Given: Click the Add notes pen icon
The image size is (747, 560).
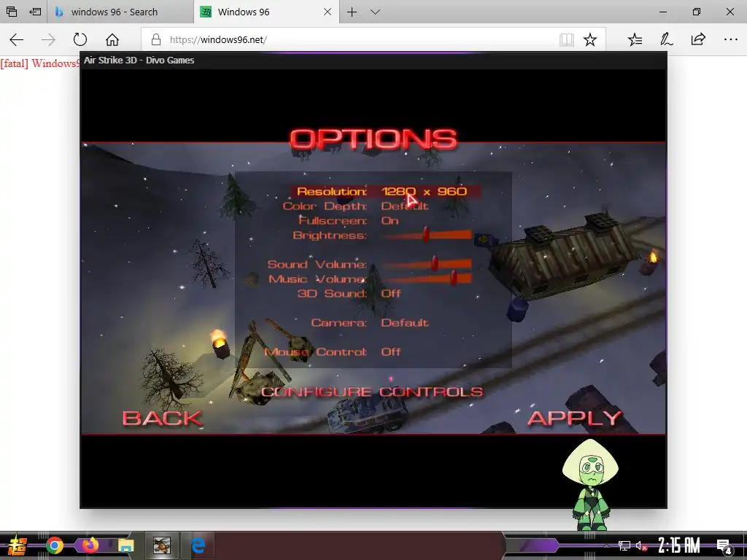Looking at the screenshot, I should click(666, 39).
